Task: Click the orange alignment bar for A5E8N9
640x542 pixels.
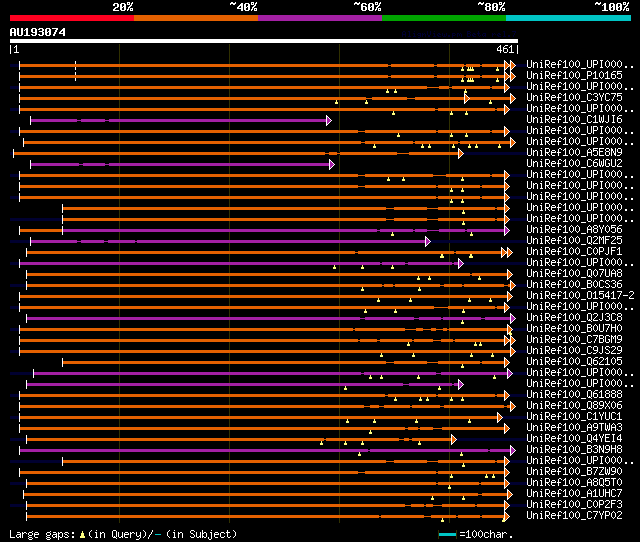Action: coord(236,153)
